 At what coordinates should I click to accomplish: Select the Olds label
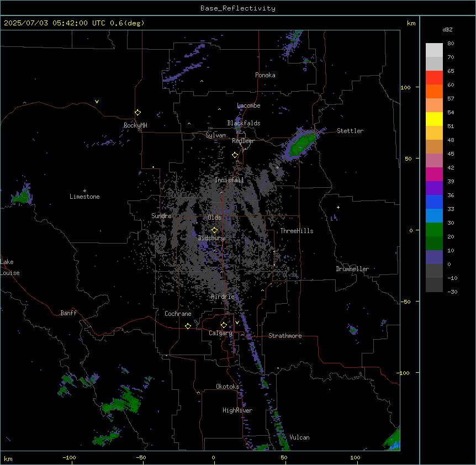pos(214,218)
